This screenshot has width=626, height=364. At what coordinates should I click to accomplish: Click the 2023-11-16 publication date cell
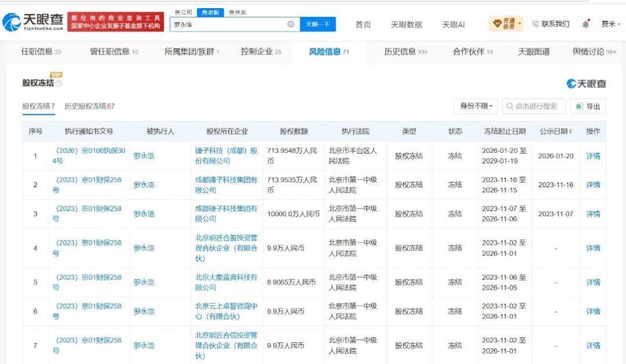(556, 185)
